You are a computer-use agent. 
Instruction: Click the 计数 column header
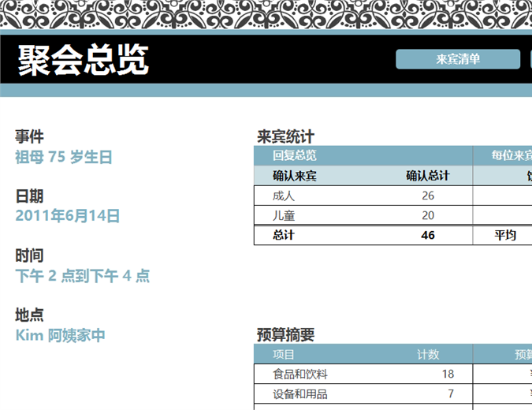coord(428,355)
